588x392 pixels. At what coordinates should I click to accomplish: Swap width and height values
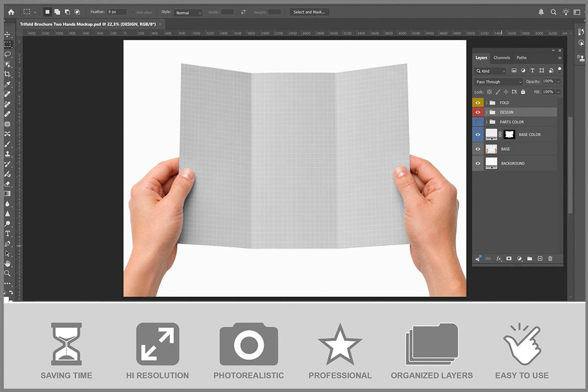pyautogui.click(x=244, y=12)
